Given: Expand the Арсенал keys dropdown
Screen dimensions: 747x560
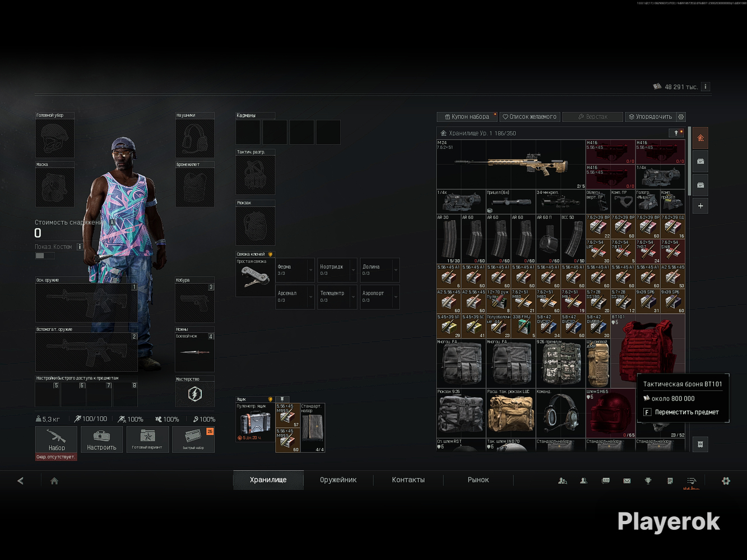Looking at the screenshot, I should pos(311,297).
